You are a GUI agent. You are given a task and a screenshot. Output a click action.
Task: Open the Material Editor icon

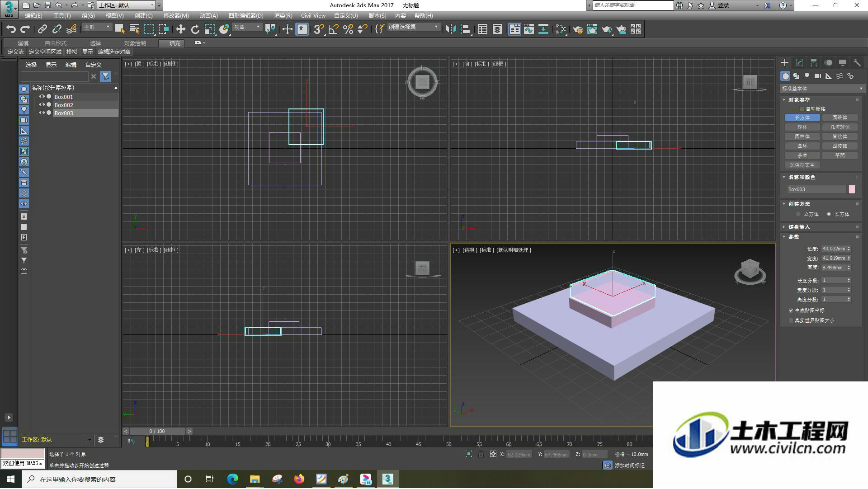[x=561, y=29]
